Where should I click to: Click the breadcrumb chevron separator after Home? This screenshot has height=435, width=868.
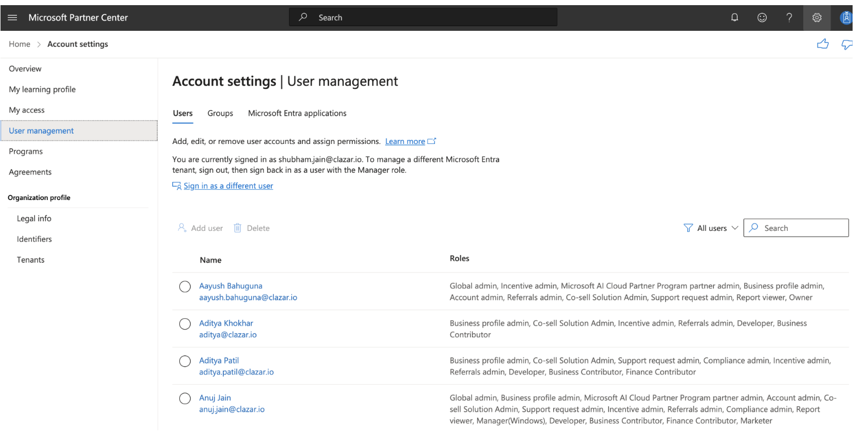pos(39,45)
